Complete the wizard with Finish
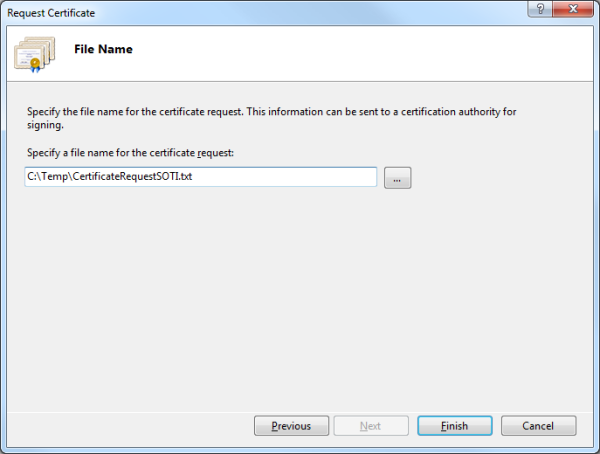Viewport: 600px width, 454px height. 455,426
